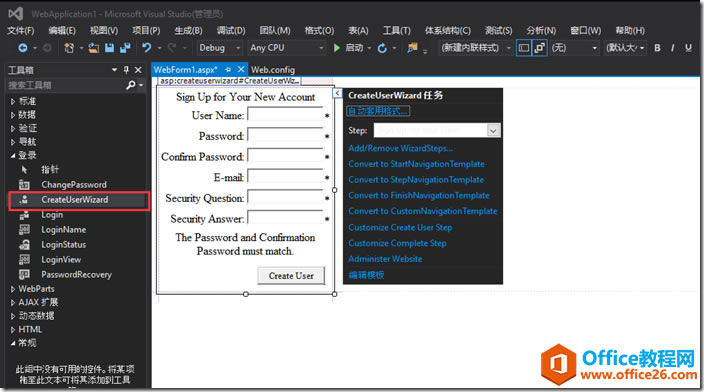Close the WebForm1.aspx tab

(x=241, y=69)
